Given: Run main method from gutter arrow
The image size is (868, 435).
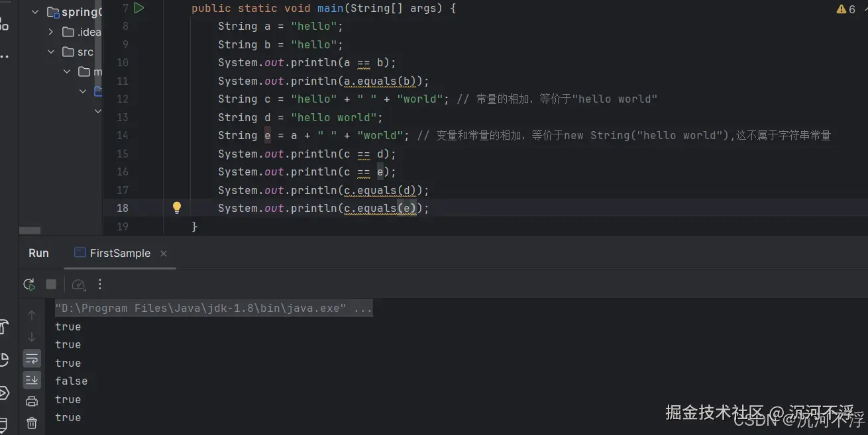Looking at the screenshot, I should coord(139,9).
